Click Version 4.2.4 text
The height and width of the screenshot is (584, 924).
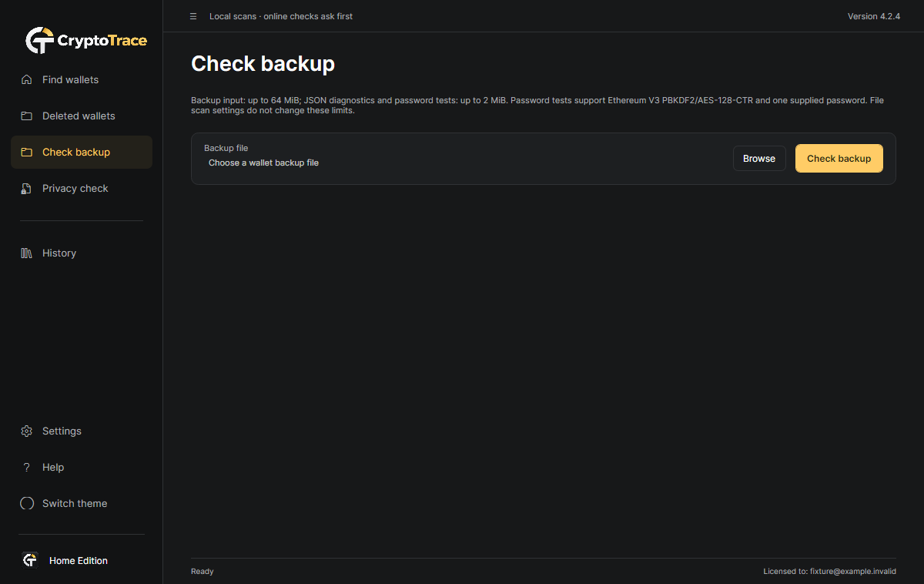[x=874, y=16]
